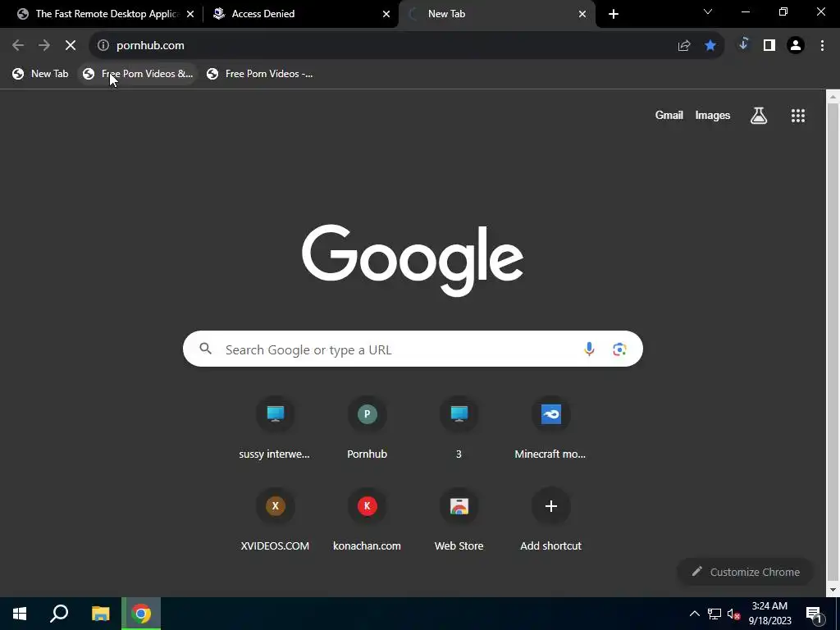This screenshot has width=840, height=630.
Task: Close the current New Tab tab
Action: tap(582, 14)
